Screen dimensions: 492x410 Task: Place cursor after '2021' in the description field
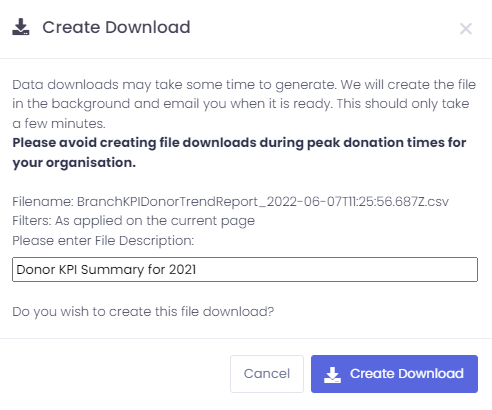(197, 269)
